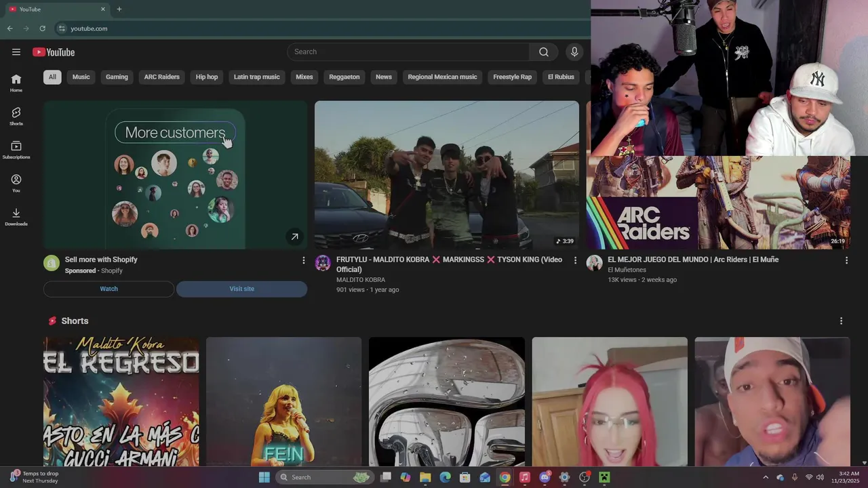Launch Copilot from the taskbar
This screenshot has width=868, height=488.
[406, 477]
